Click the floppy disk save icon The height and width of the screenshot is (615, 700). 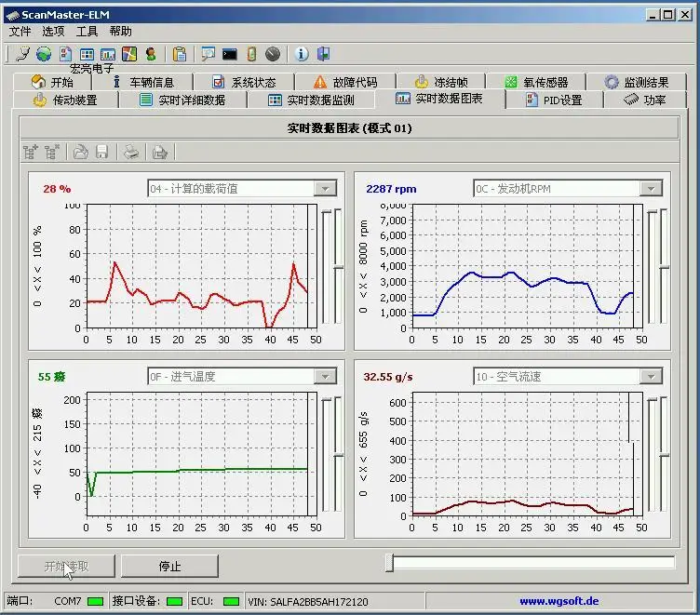coord(102,153)
